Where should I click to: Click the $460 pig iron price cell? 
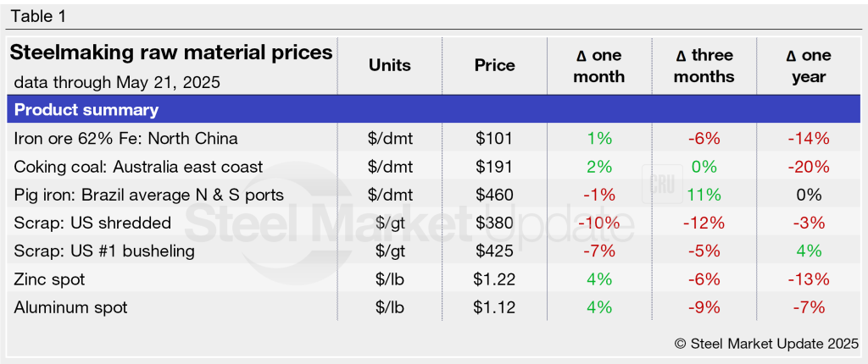pos(495,195)
